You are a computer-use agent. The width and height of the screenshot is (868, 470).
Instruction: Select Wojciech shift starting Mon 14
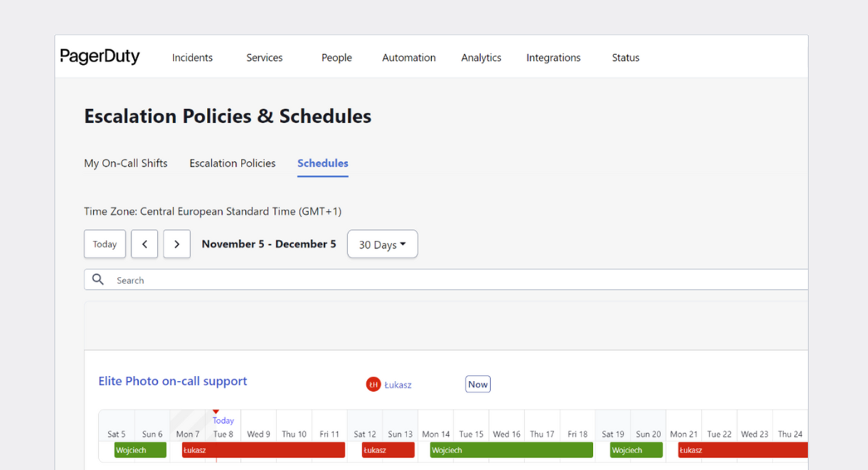point(511,450)
